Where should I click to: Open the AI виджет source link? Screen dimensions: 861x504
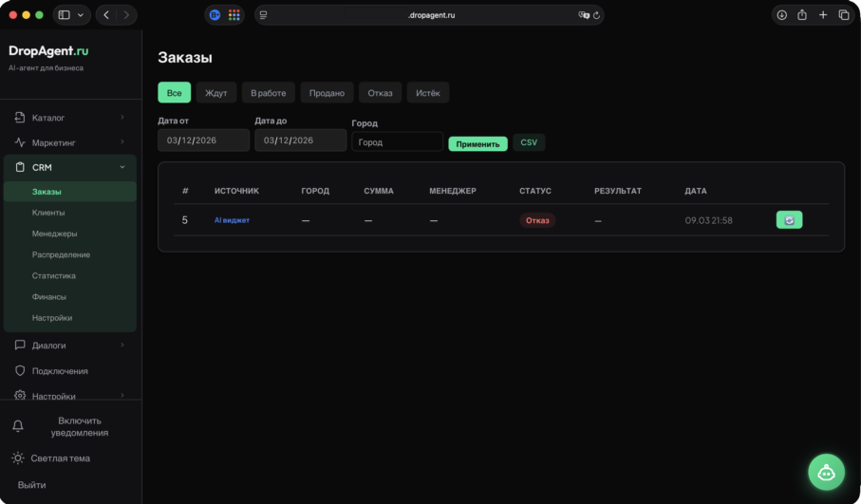232,220
